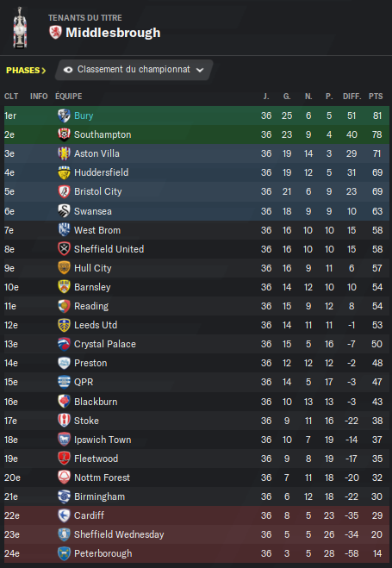Open the Nottm Forest team link
The image size is (392, 568).
point(102,477)
